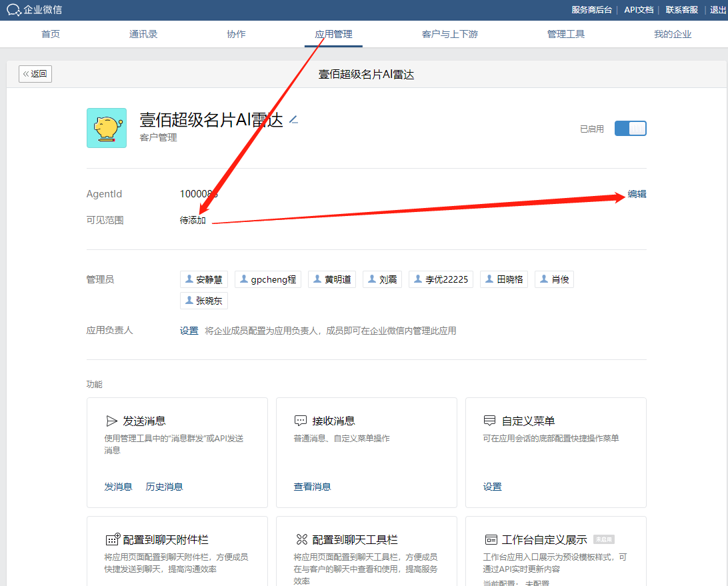Click the 未启用 badge on 工作台自定义展示
The height and width of the screenshot is (586, 728).
point(603,539)
